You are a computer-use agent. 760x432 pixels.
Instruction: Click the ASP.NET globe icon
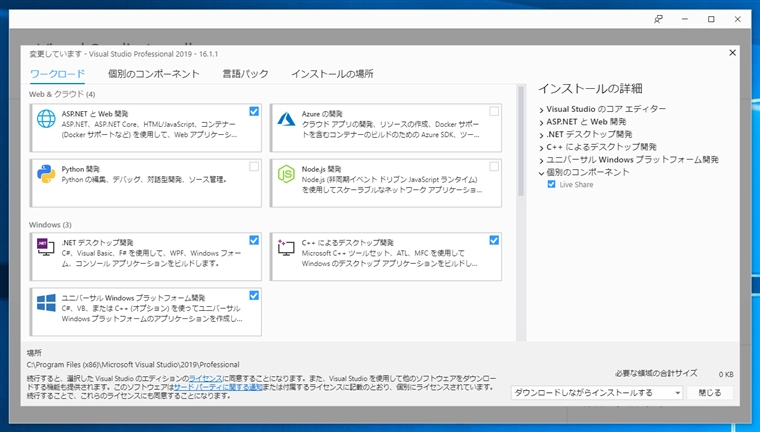tap(46, 119)
